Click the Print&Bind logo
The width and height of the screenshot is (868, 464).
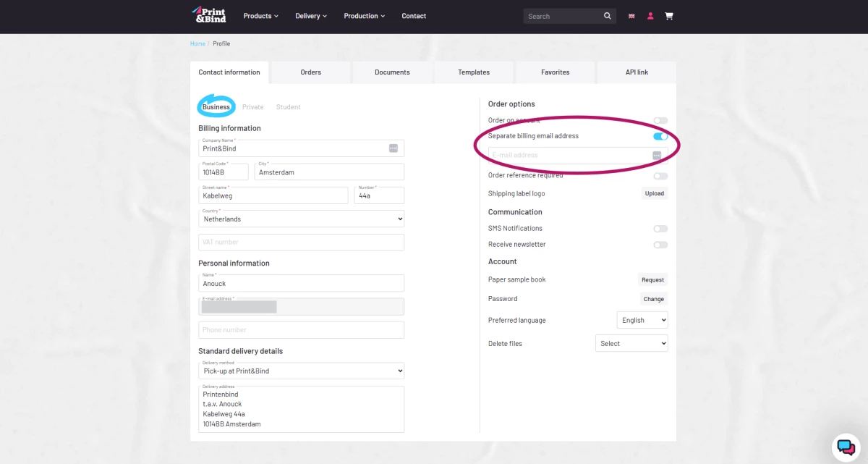coord(208,14)
